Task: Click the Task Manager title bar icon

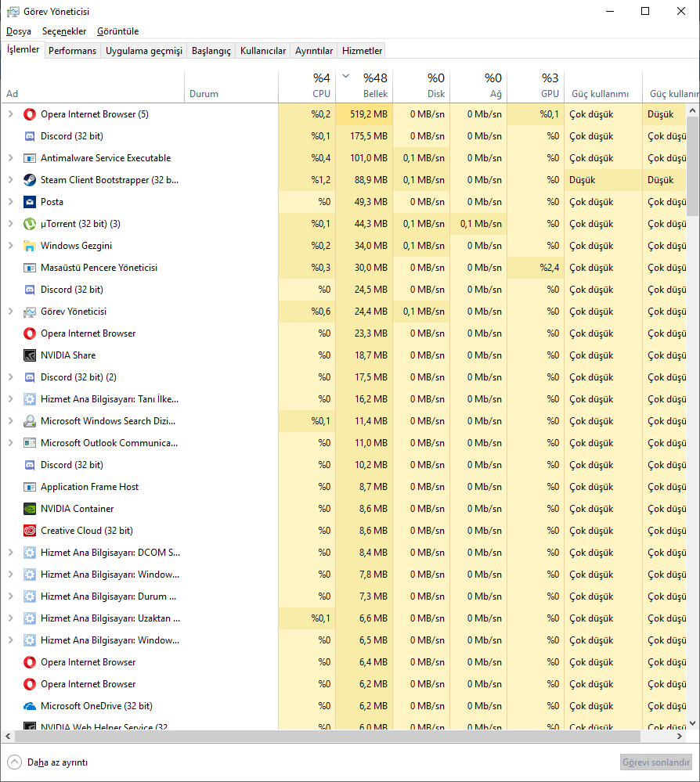Action: (13, 12)
